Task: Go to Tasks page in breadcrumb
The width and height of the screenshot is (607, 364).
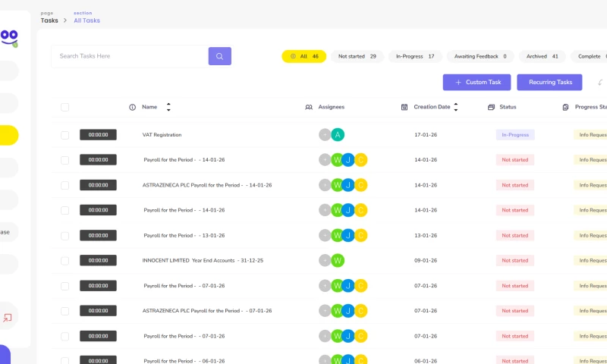Action: 49,20
